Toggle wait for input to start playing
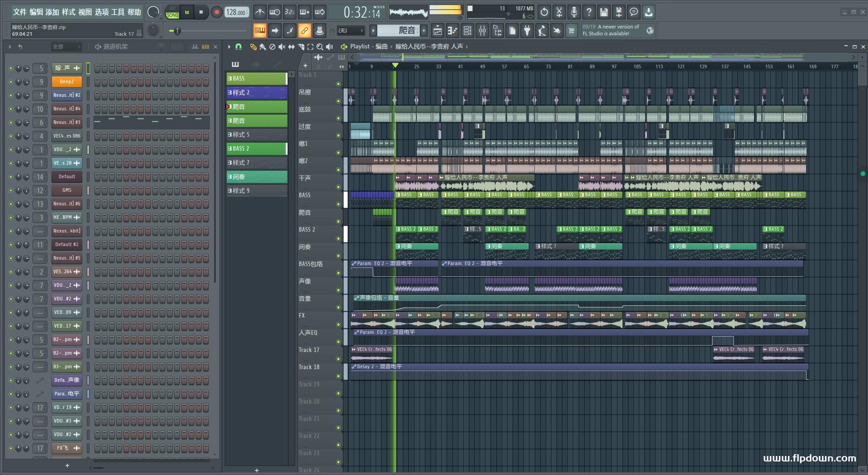The height and width of the screenshot is (475, 868). tap(274, 12)
